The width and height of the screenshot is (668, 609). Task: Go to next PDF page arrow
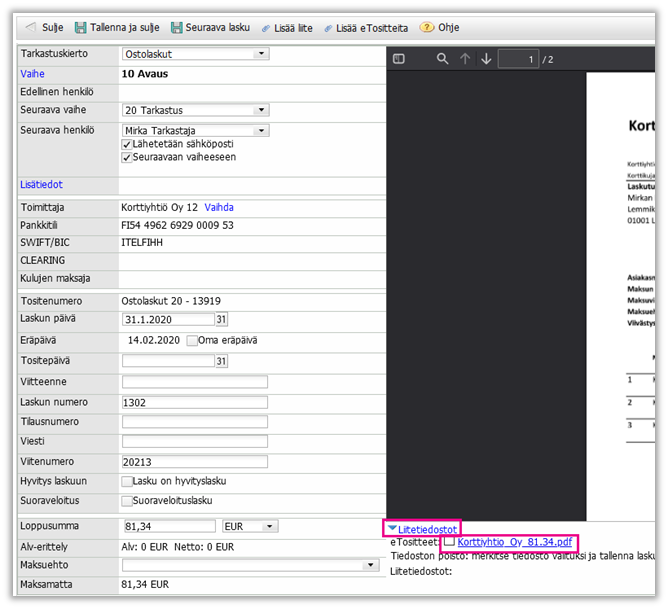pos(486,59)
